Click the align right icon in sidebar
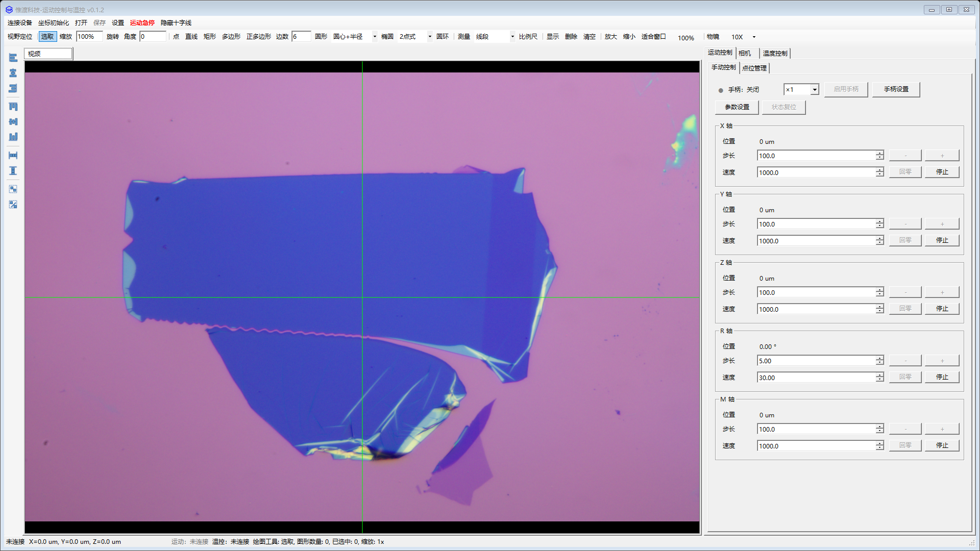Viewport: 980px width, 551px height. [x=13, y=89]
